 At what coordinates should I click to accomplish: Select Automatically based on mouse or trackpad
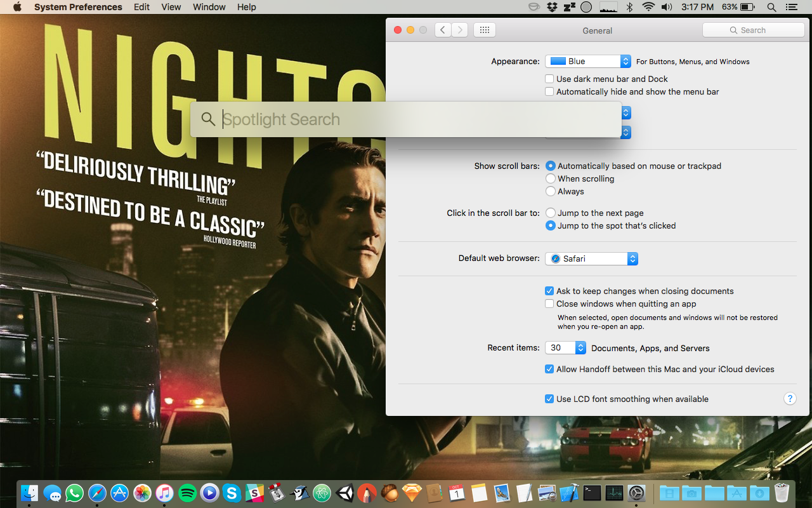(551, 166)
